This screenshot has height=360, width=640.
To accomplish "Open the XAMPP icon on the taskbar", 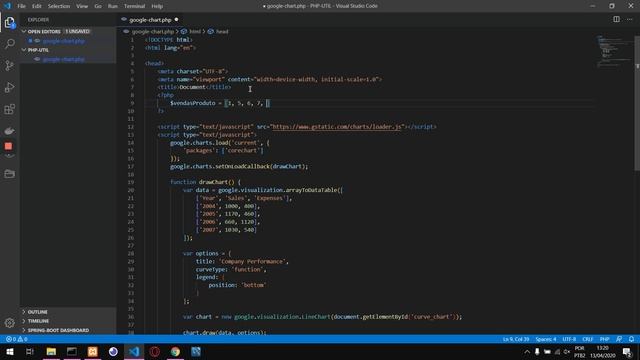I will point(93,351).
